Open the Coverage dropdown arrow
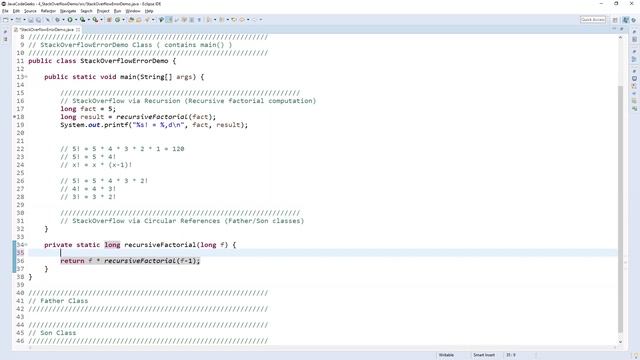 click(x=89, y=20)
